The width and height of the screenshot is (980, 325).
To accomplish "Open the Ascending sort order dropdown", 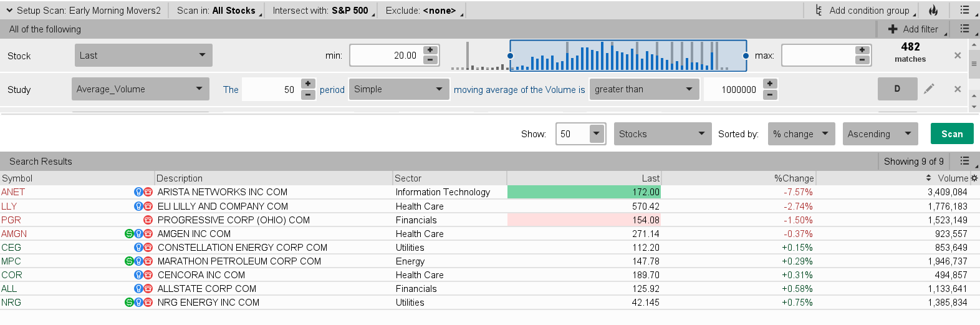I will point(880,134).
